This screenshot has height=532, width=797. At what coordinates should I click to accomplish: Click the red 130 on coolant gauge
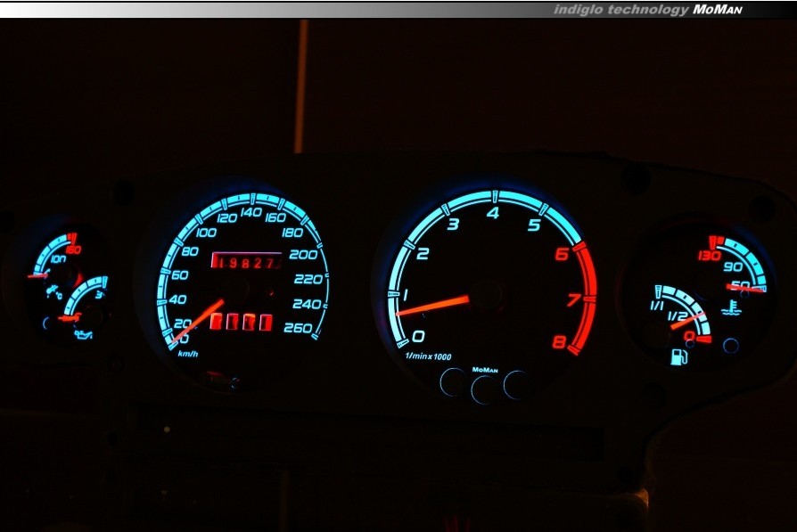(710, 257)
